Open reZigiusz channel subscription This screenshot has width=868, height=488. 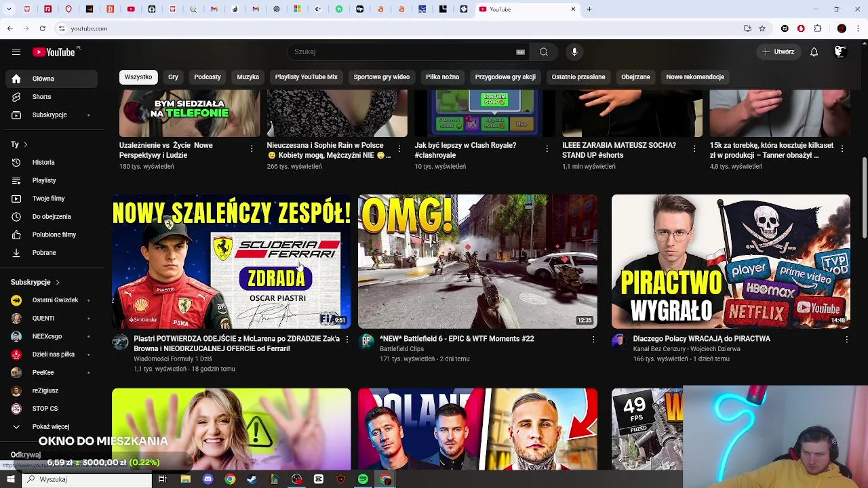pos(52,390)
